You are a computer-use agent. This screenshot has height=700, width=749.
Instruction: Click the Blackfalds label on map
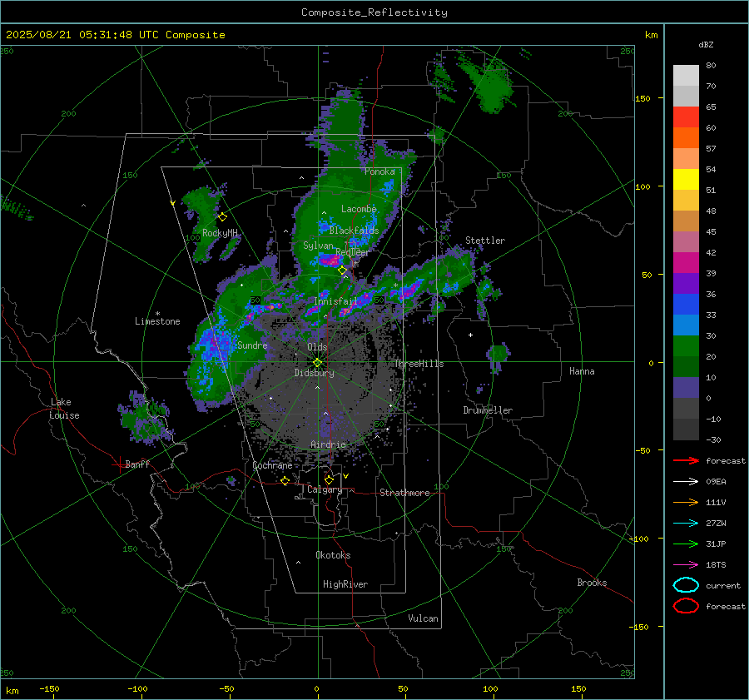coord(354,231)
